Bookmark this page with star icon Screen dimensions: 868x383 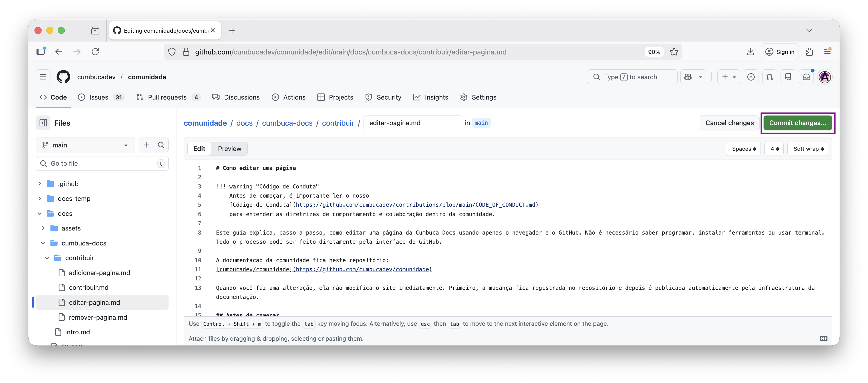[674, 51]
